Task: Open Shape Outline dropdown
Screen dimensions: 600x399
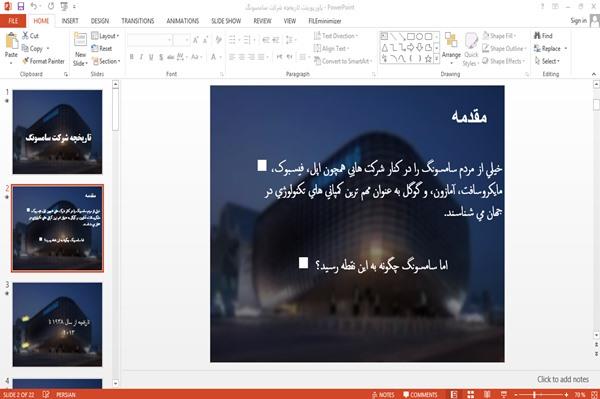Action: click(504, 48)
